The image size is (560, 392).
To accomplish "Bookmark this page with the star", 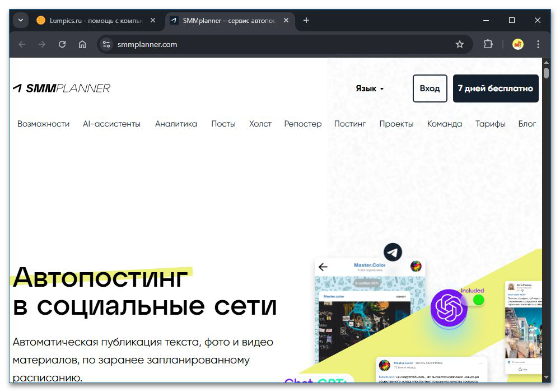I will pos(460,44).
